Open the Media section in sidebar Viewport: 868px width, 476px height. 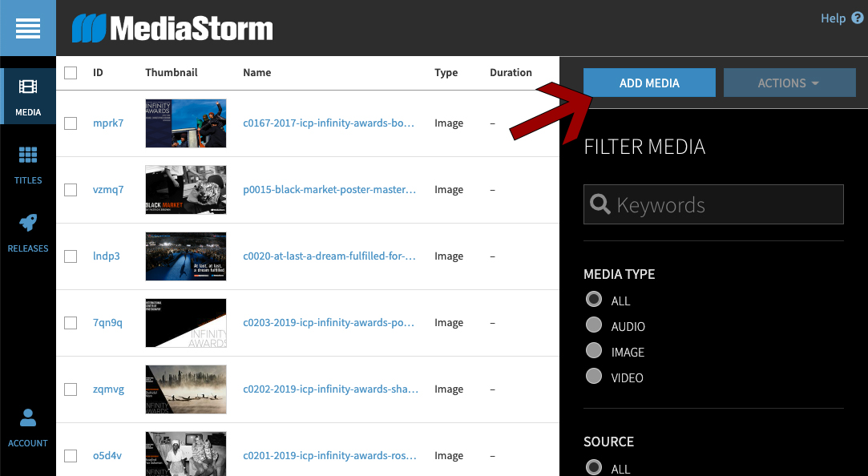(x=28, y=96)
